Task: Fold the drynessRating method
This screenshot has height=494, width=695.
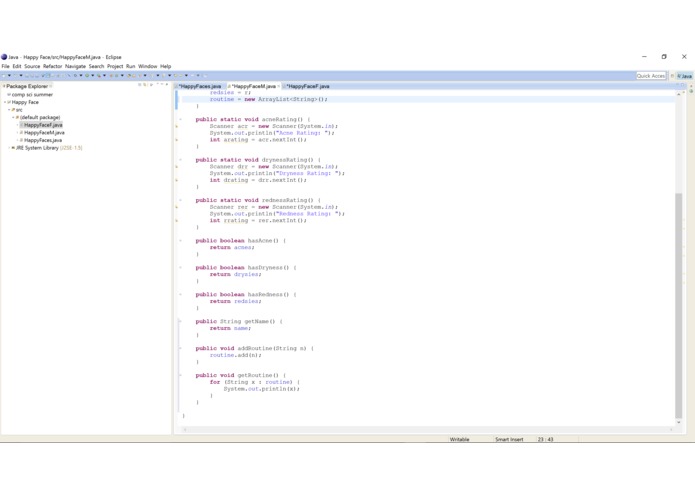Action: click(180, 159)
